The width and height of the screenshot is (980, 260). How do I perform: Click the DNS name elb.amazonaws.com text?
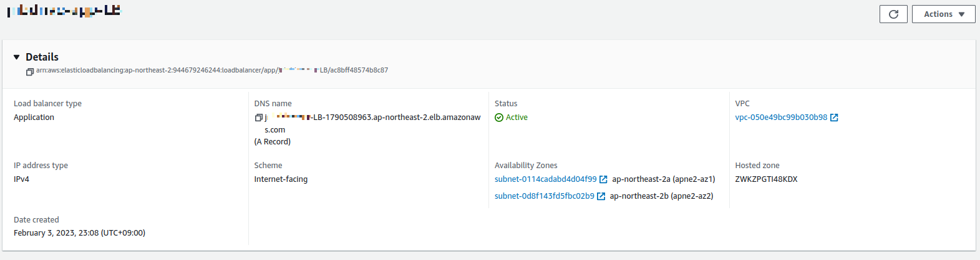tap(373, 124)
